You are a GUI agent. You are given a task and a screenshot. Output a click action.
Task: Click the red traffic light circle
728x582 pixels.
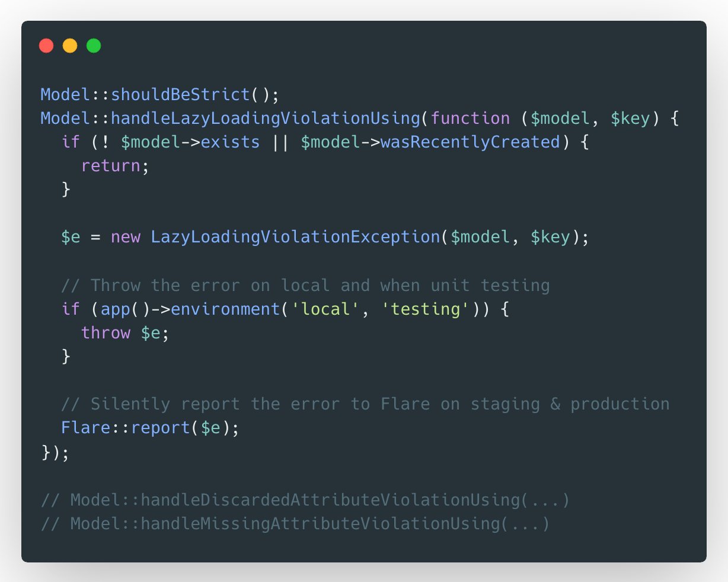click(x=46, y=45)
